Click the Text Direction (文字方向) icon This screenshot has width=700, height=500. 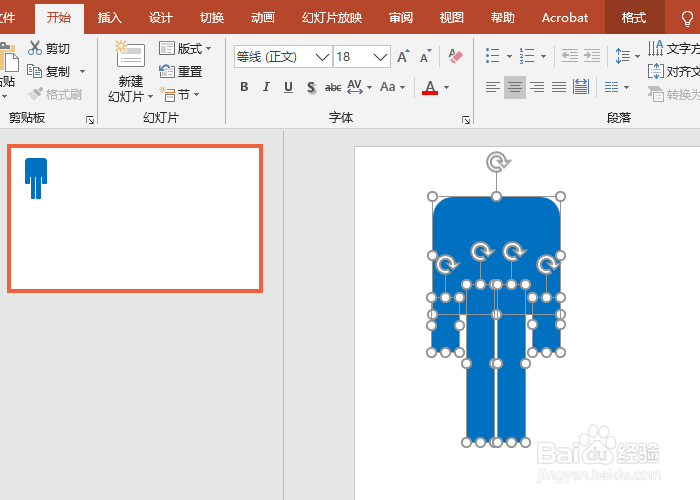(655, 48)
